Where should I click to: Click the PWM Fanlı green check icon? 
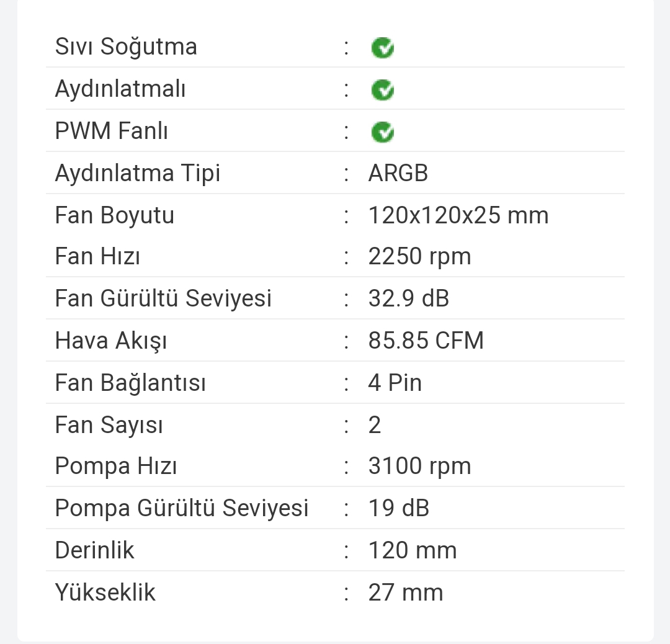[x=383, y=132]
